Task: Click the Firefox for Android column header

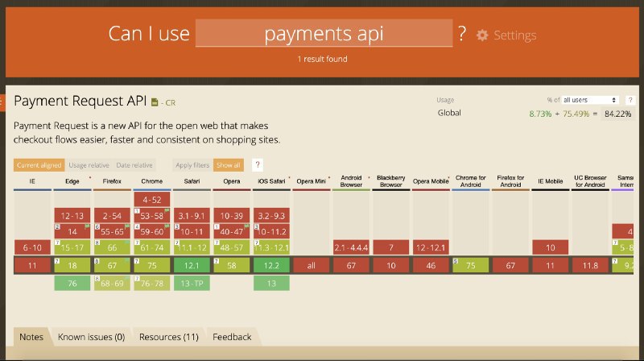Action: [x=510, y=181]
